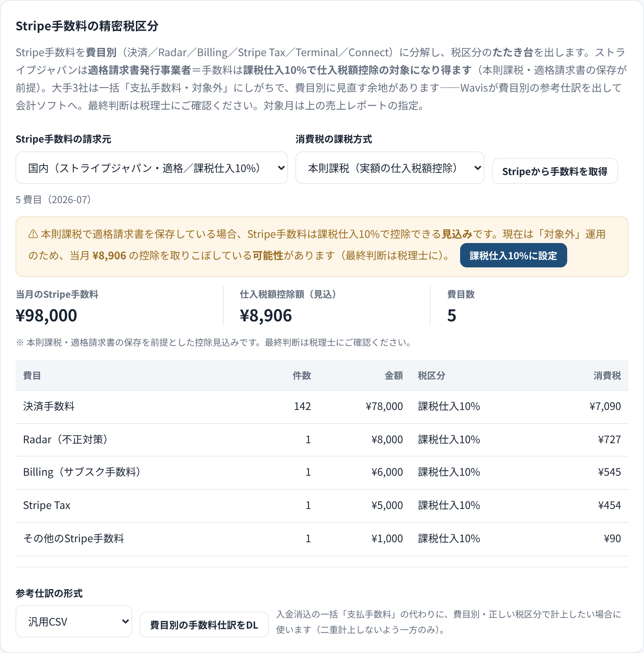Click the 件数 column header
The height and width of the screenshot is (653, 644).
click(302, 376)
